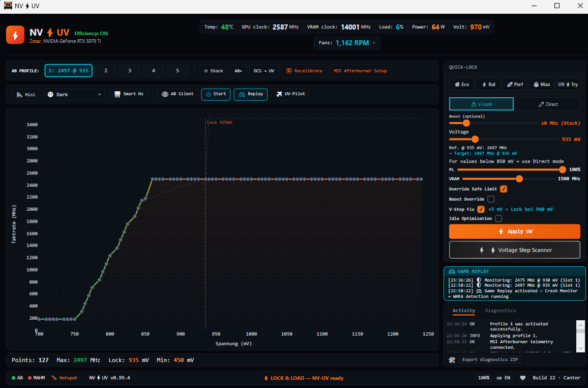Screen dimensions: 588x388
Task: Toggle the Start autostart button
Action: point(216,94)
